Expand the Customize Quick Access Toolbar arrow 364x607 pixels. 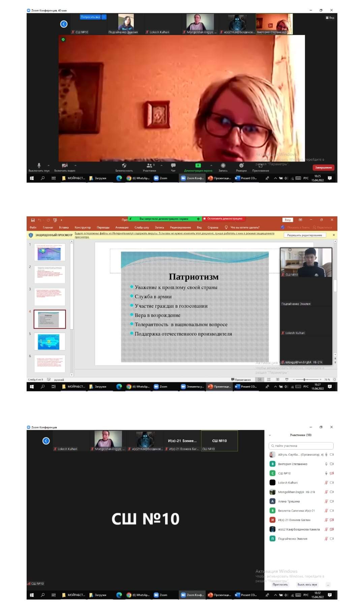61,220
